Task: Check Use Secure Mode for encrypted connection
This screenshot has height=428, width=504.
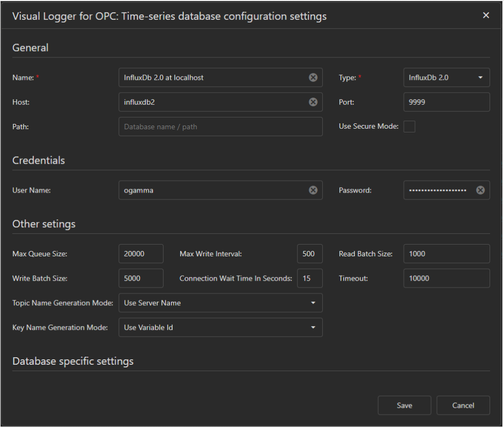Action: (x=409, y=126)
